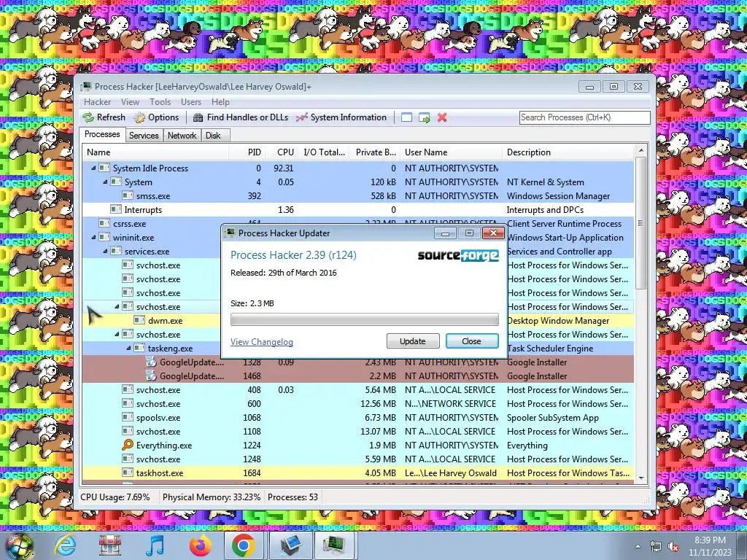Click the Refresh toolbar icon
747x560 pixels.
coord(88,117)
